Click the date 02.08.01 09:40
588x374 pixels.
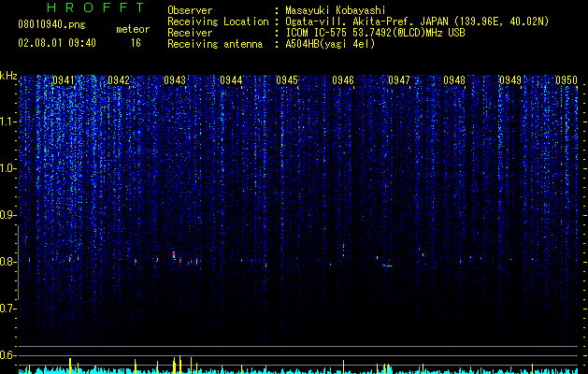57,43
